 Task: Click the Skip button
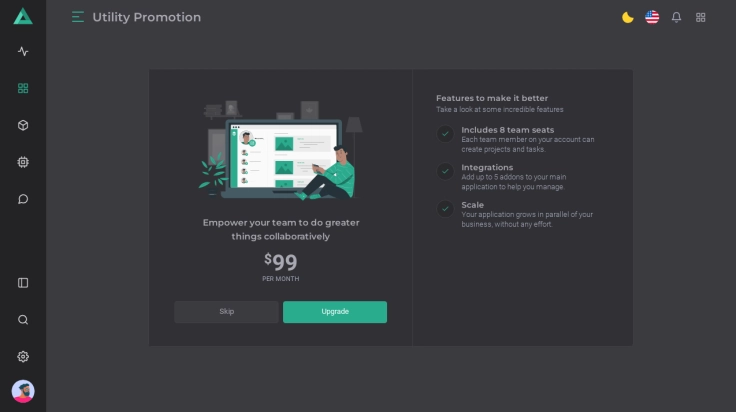pyautogui.click(x=226, y=312)
